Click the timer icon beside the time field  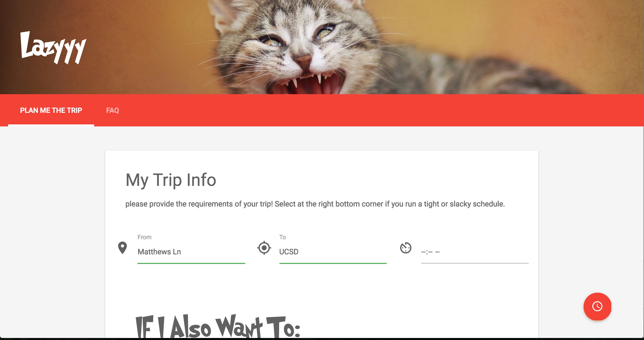pos(406,248)
